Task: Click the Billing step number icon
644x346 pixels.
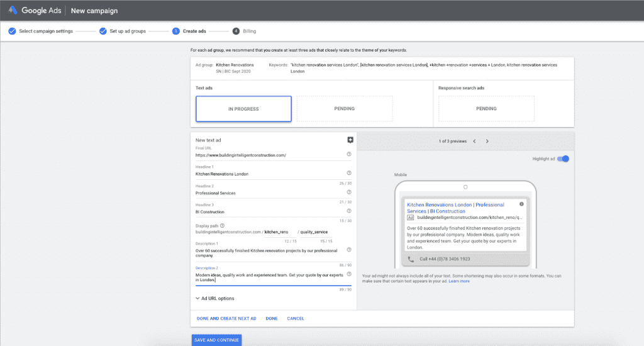Action: point(236,31)
